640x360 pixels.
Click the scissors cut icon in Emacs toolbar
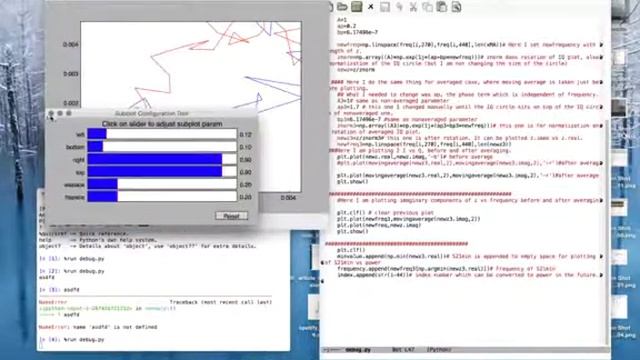pyautogui.click(x=413, y=7)
